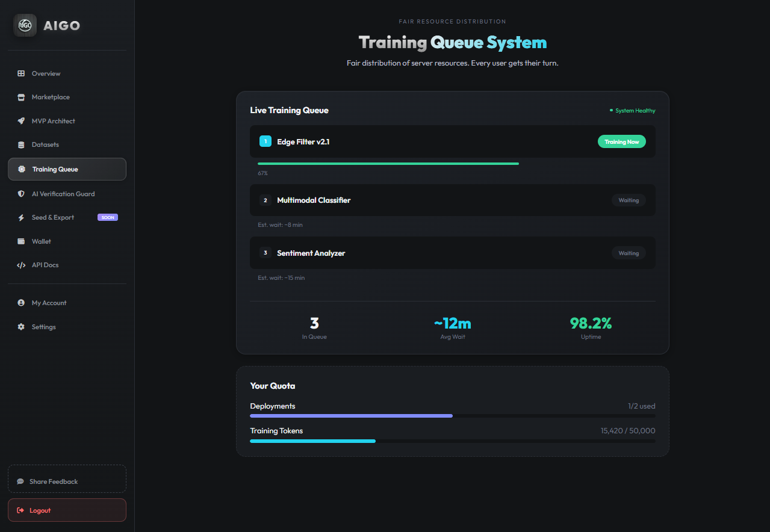This screenshot has width=770, height=532.
Task: Click the 98.2% Uptime value
Action: coord(591,323)
